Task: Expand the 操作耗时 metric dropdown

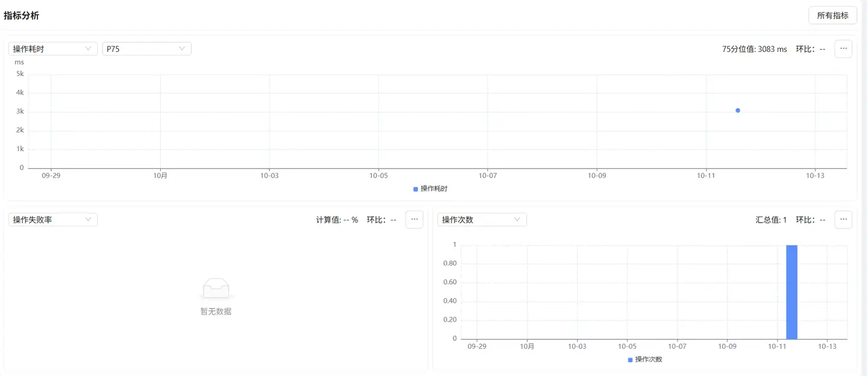Action: pos(52,49)
